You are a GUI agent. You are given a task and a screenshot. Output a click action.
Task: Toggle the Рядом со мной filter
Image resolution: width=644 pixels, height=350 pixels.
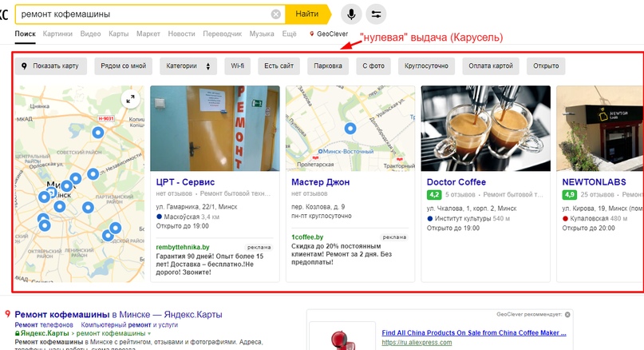[123, 66]
